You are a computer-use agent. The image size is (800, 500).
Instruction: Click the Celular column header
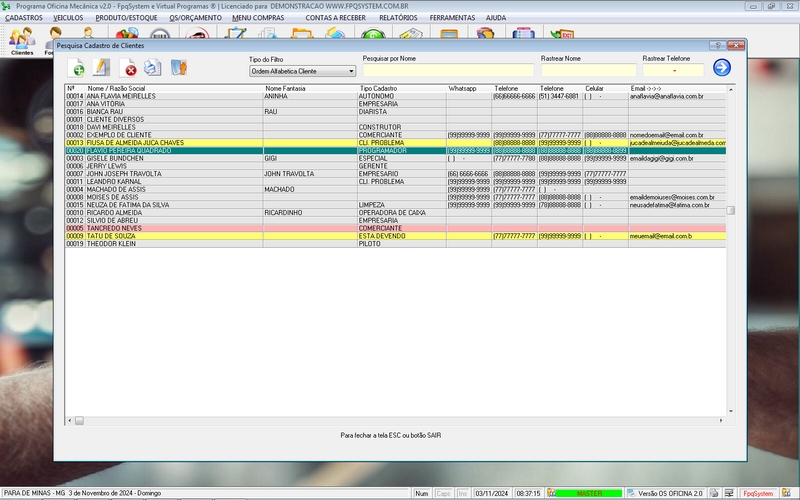point(606,88)
